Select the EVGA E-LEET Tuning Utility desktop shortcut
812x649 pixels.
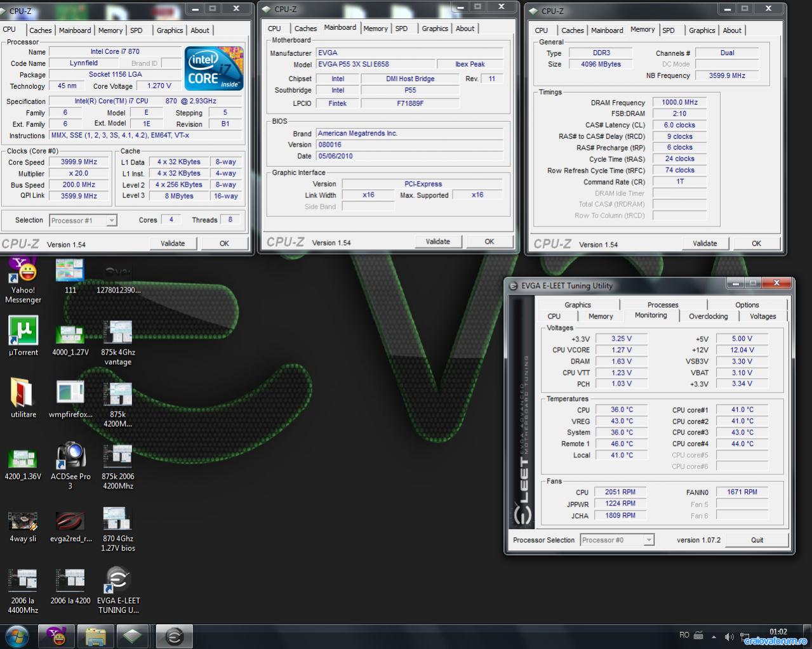(118, 591)
